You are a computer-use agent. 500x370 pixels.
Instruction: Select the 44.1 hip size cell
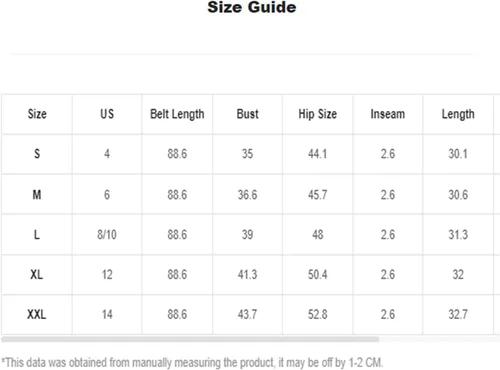(318, 154)
